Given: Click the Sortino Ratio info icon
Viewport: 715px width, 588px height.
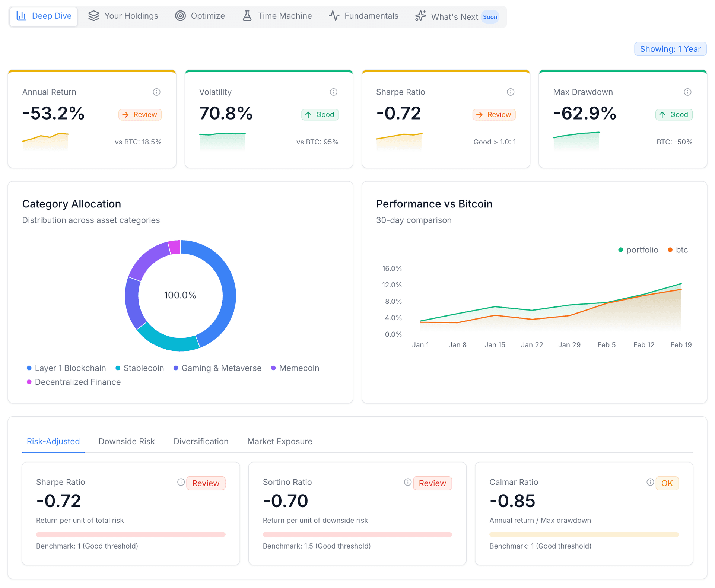Looking at the screenshot, I should (407, 482).
